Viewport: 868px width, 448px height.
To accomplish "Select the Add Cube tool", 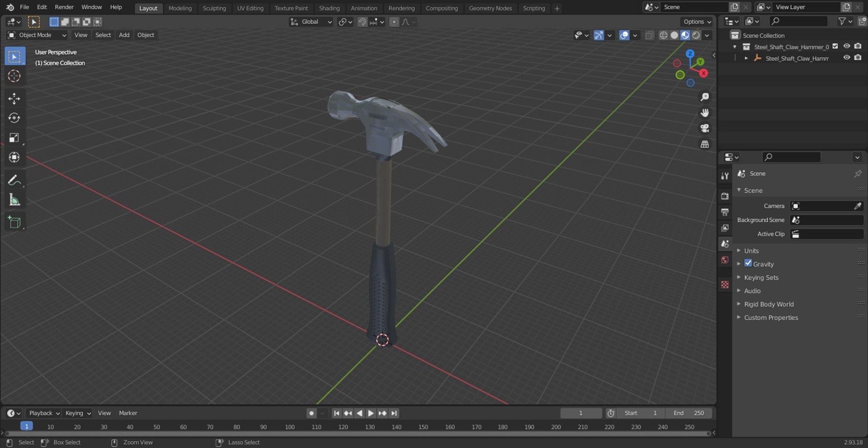I will coord(14,222).
